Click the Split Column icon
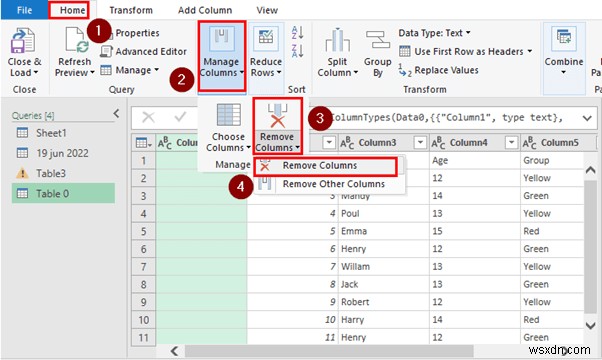The height and width of the screenshot is (360, 602). point(337,40)
